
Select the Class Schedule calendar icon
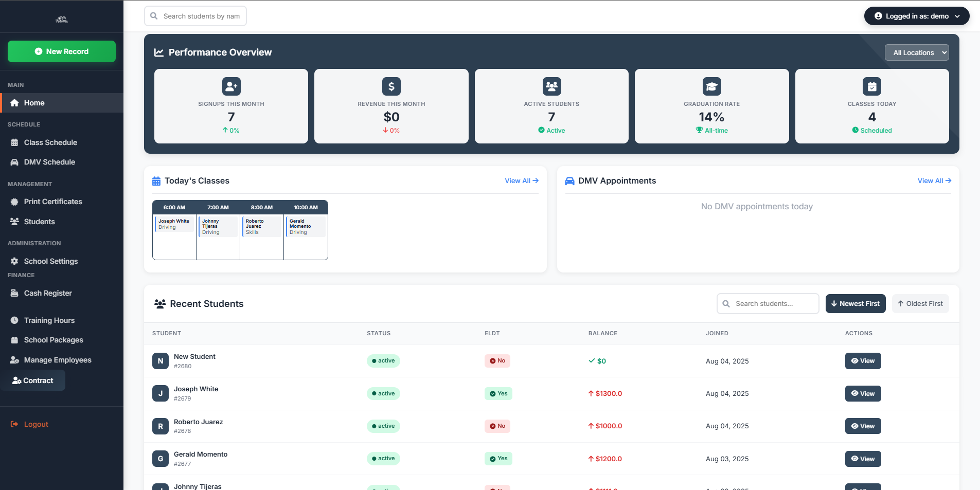pos(14,142)
